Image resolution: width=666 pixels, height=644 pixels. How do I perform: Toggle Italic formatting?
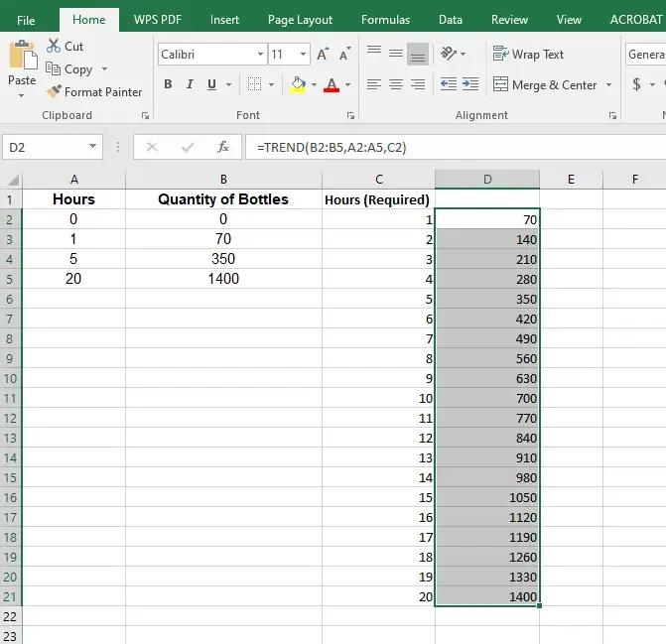[191, 85]
